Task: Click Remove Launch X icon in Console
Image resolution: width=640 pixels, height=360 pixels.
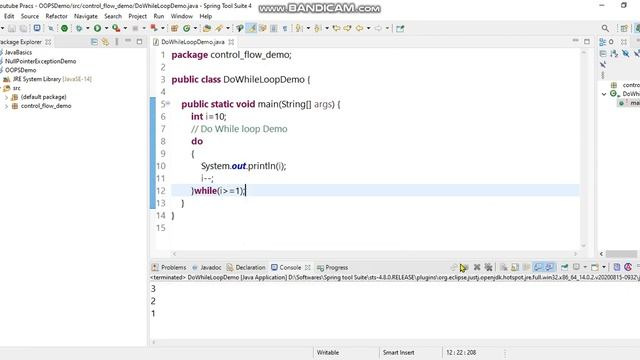Action: coord(477,267)
